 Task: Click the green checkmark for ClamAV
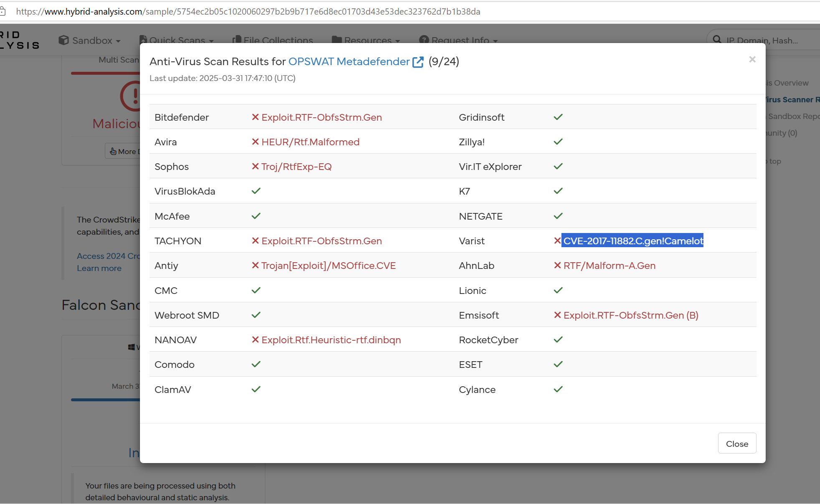(256, 389)
